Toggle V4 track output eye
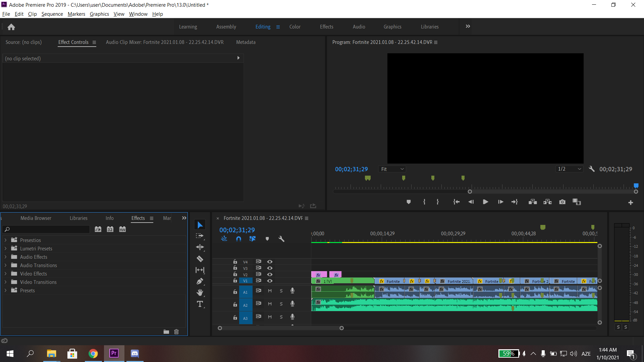The width and height of the screenshot is (644, 362). coord(270,262)
